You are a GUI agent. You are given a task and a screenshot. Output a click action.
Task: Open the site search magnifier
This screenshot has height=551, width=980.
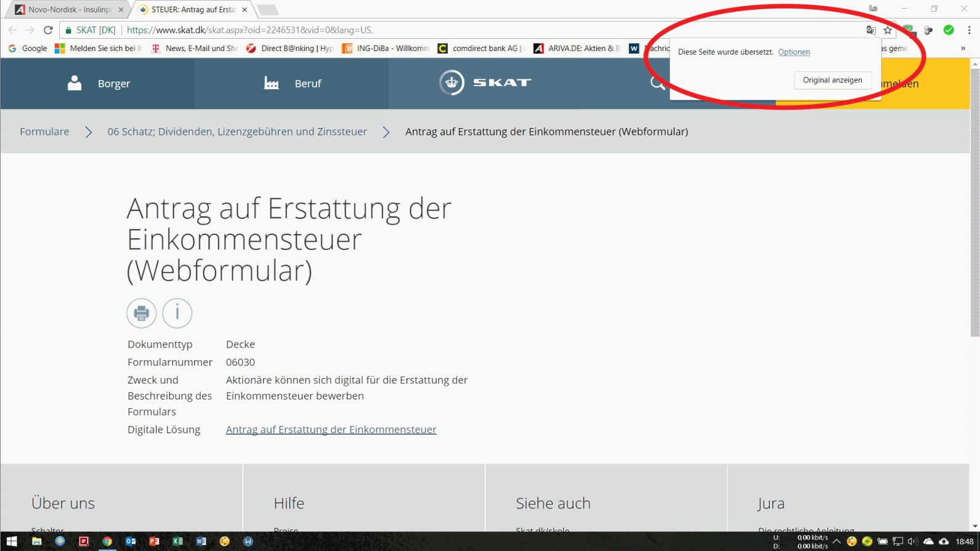[x=657, y=83]
